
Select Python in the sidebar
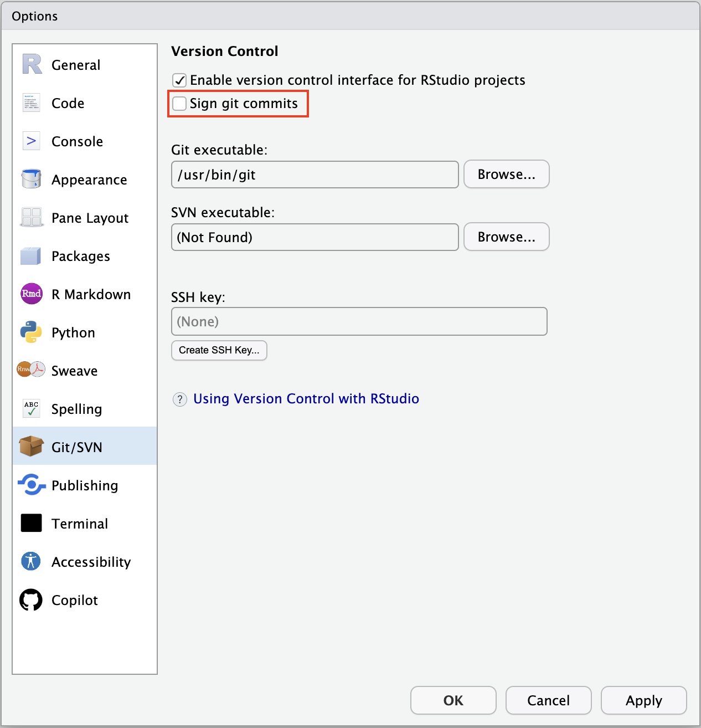pyautogui.click(x=85, y=332)
